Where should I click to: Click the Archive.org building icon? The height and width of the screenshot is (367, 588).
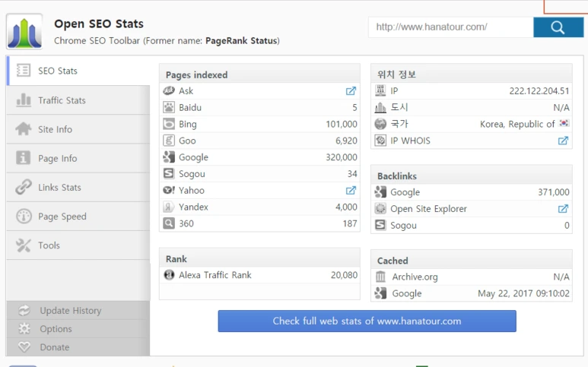tap(380, 277)
